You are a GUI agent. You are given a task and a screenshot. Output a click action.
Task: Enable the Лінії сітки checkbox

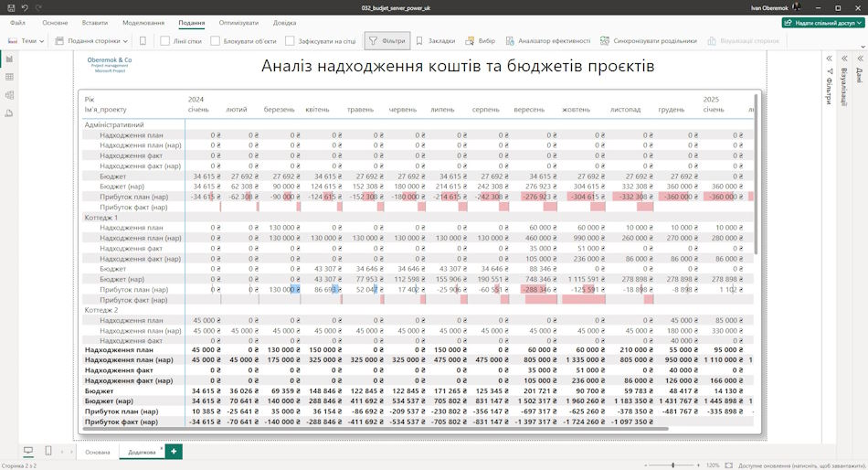pos(164,41)
